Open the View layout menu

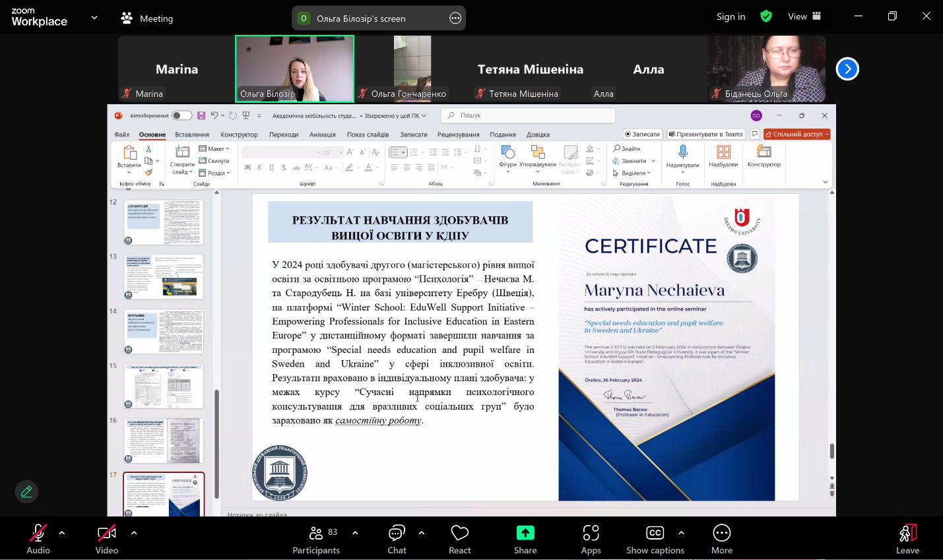click(804, 16)
